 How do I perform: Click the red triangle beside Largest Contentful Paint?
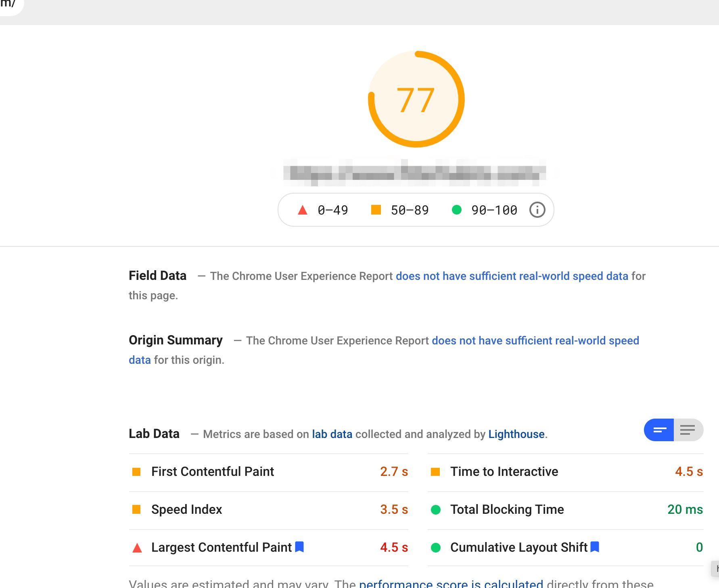pyautogui.click(x=137, y=548)
